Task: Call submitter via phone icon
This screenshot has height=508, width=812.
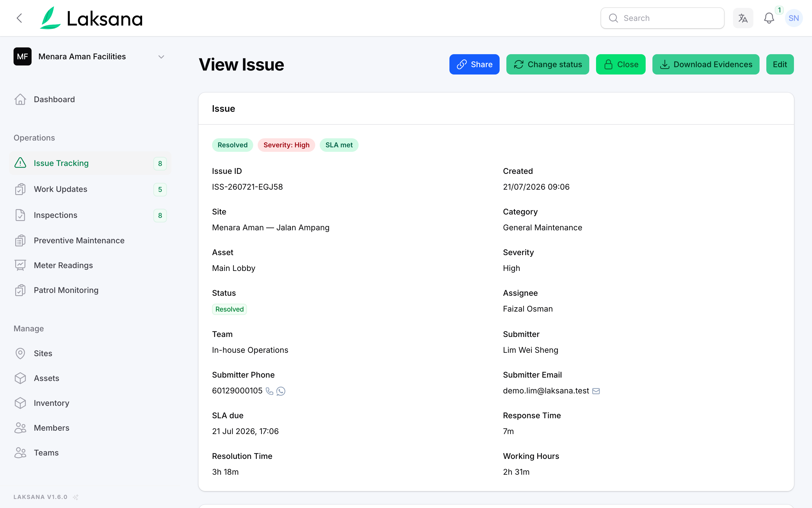Action: point(269,391)
